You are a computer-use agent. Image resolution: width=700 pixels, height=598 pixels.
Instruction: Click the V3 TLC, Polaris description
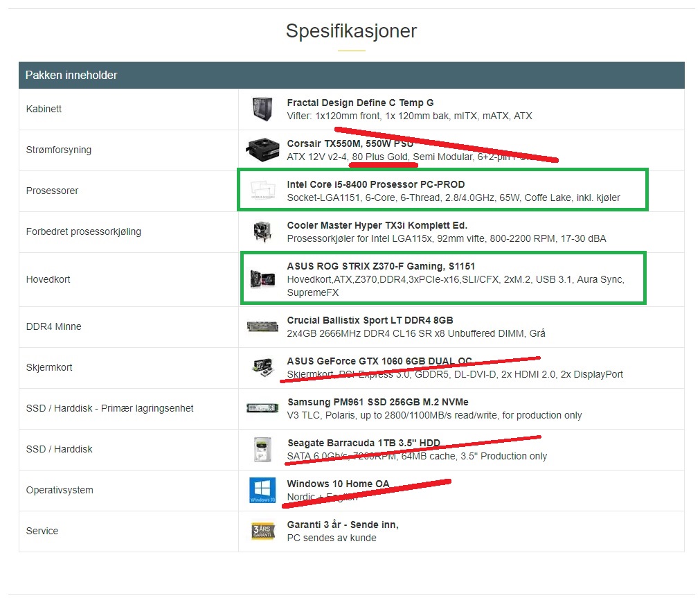(434, 416)
